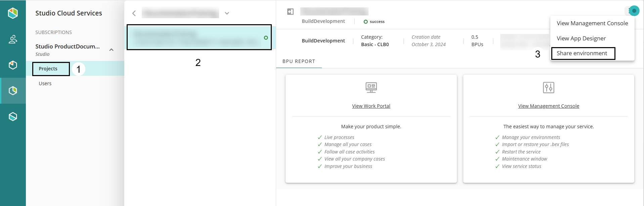Click the sliders icon above View Management Console

pos(548,88)
